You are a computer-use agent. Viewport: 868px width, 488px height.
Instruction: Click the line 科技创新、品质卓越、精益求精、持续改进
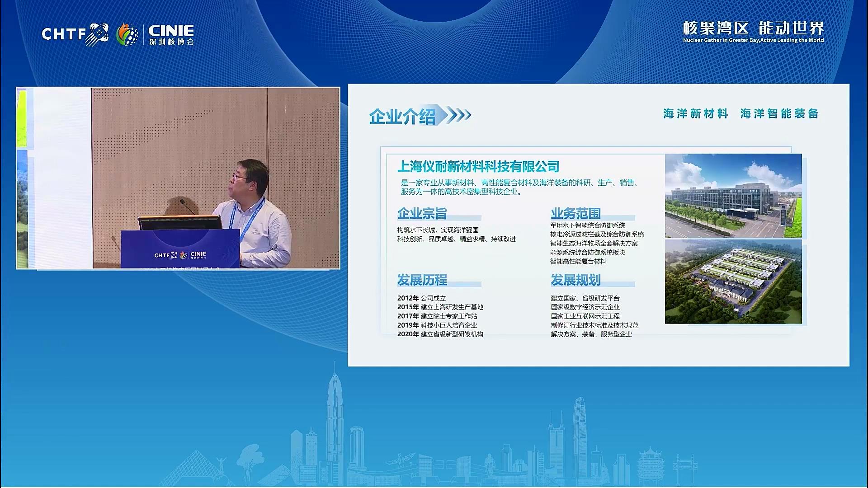[457, 239]
